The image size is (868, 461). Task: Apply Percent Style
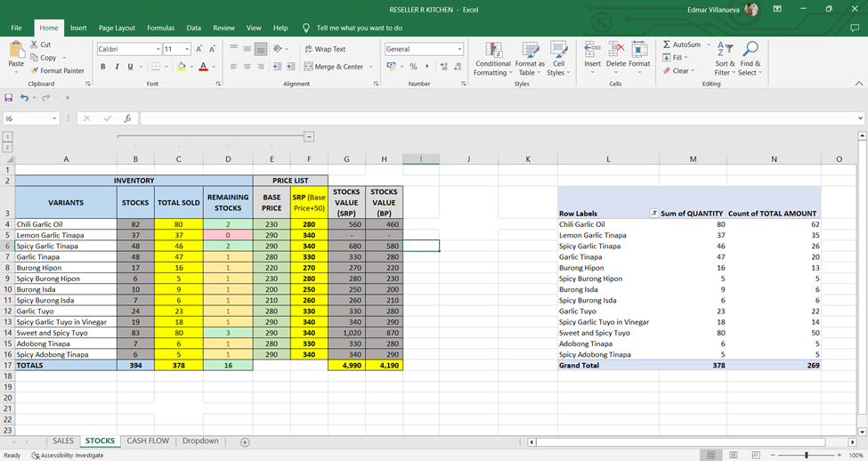tap(413, 67)
